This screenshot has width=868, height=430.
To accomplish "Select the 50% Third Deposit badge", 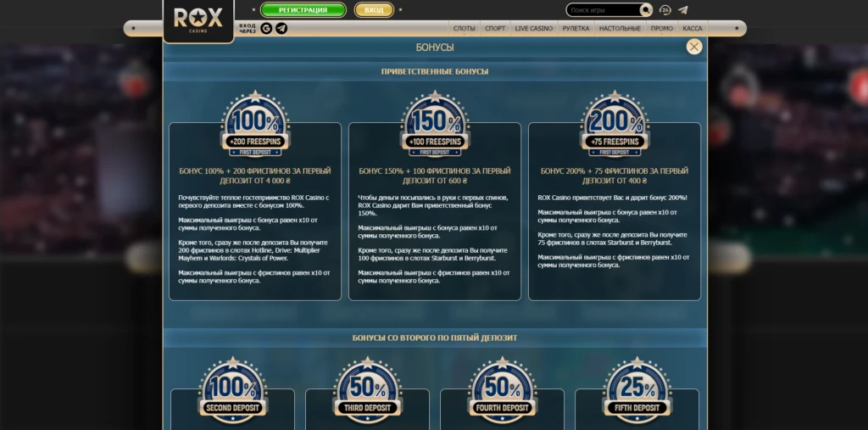I will coord(368,389).
